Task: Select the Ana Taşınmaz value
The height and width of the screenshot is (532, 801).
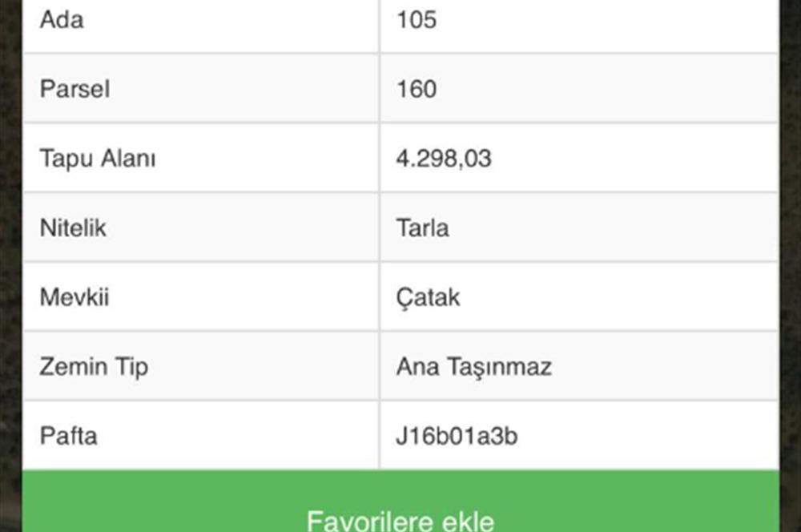Action: point(474,366)
